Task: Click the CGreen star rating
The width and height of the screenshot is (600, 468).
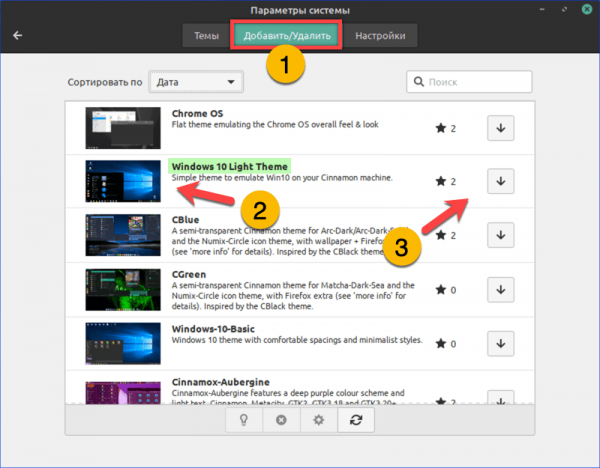Action: [446, 290]
